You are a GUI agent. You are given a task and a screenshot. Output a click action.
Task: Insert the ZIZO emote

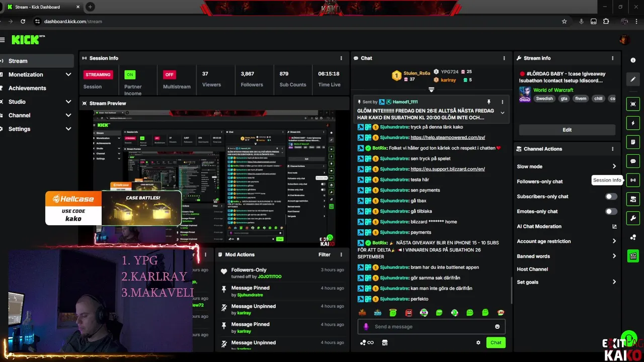378,313
